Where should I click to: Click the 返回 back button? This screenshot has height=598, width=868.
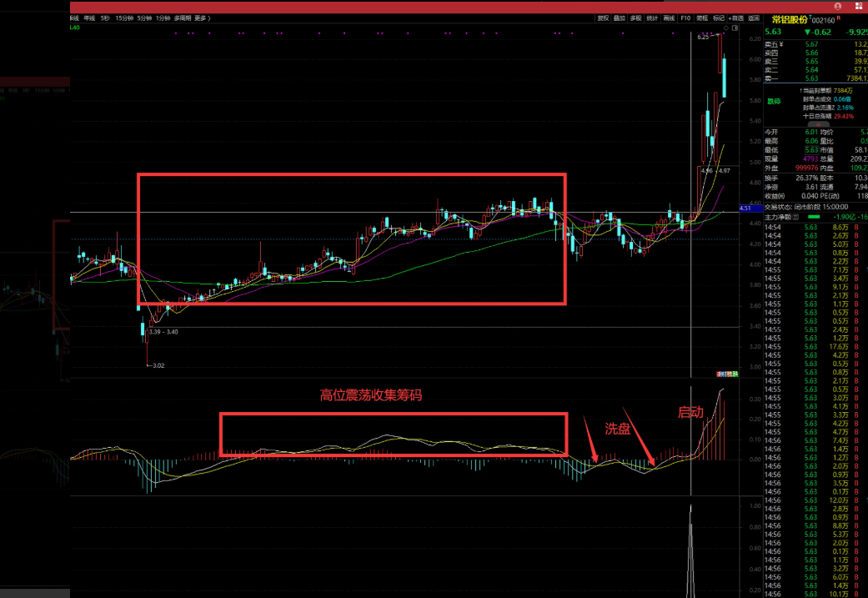click(754, 18)
